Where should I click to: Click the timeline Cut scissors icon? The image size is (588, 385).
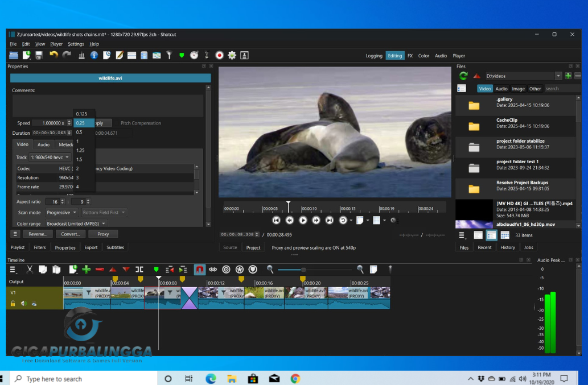click(x=30, y=270)
